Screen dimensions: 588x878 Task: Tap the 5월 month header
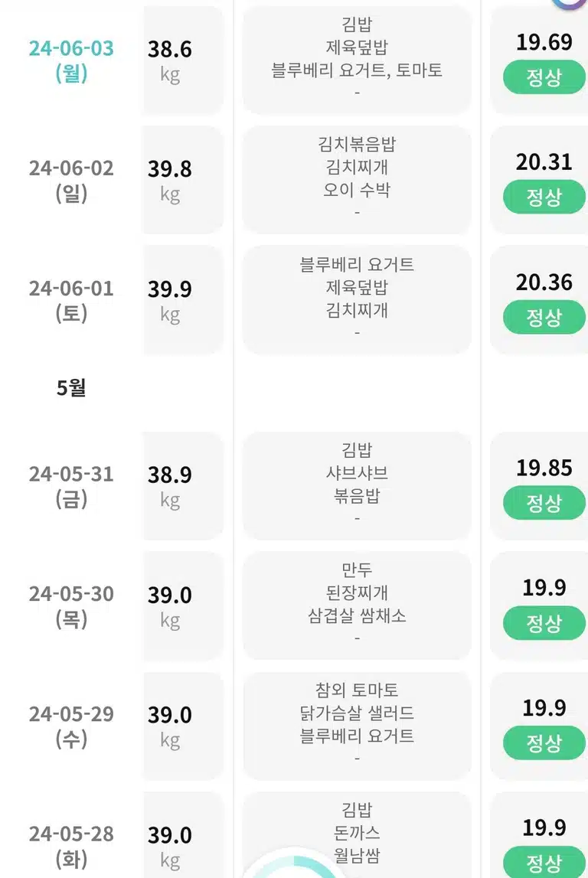71,387
